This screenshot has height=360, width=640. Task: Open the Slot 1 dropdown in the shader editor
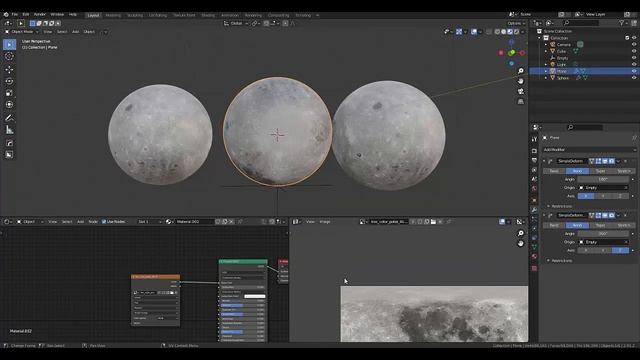tap(149, 222)
